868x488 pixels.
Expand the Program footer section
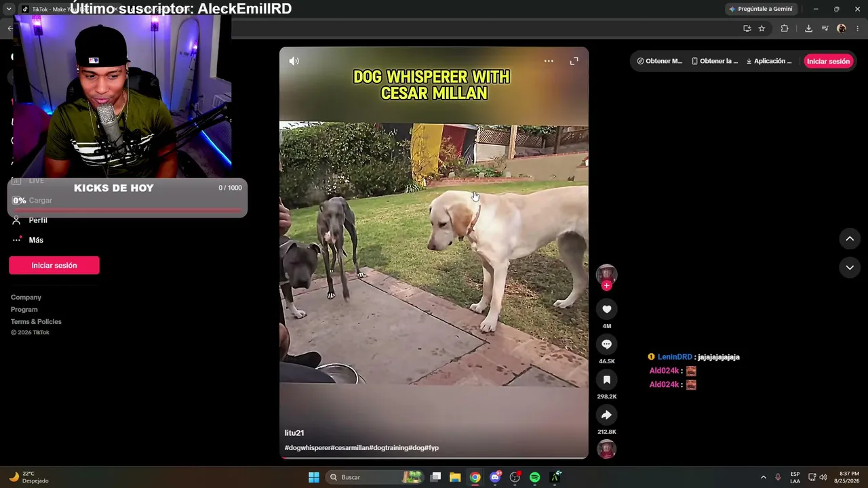coord(24,310)
